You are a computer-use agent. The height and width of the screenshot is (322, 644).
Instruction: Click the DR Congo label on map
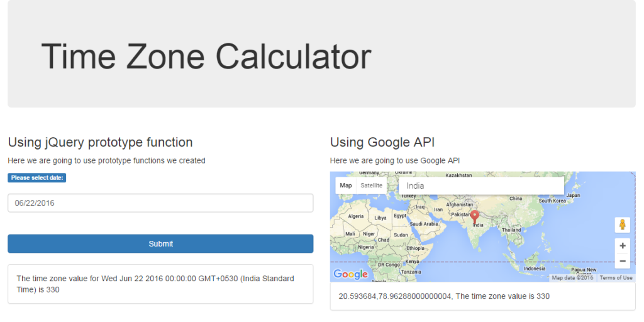(x=389, y=265)
